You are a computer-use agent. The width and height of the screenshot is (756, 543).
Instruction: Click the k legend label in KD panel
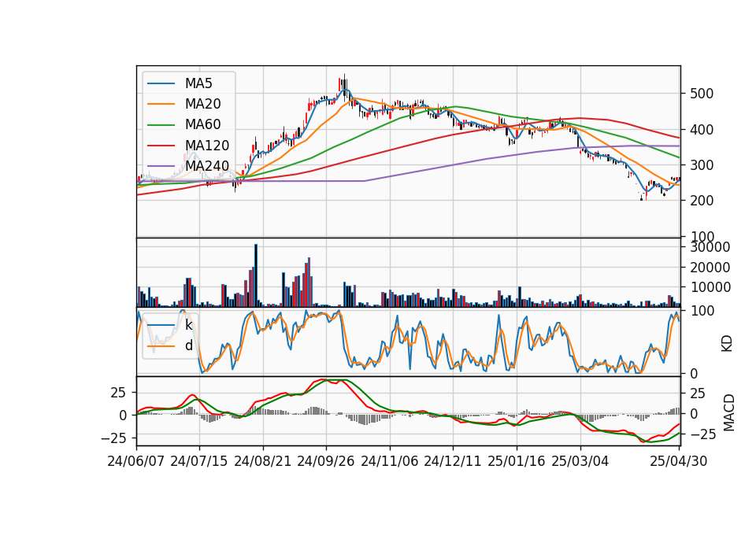coord(188,325)
